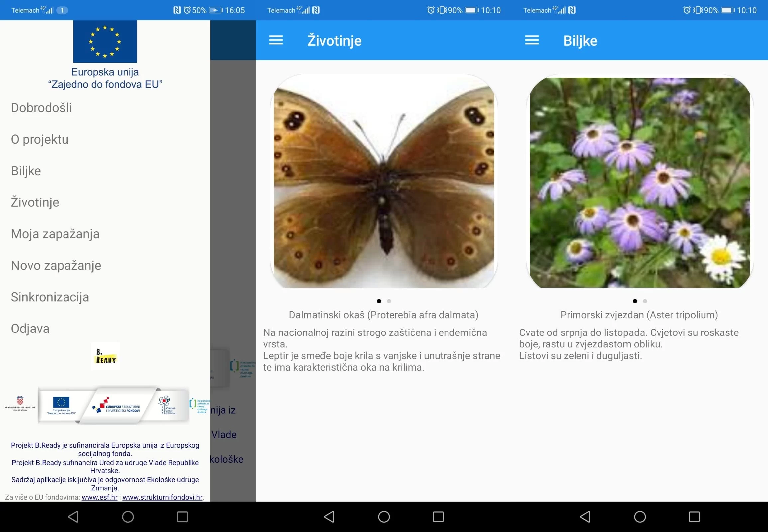This screenshot has width=768, height=532.
Task: Open Životinje from drawer menu
Action: click(x=35, y=203)
